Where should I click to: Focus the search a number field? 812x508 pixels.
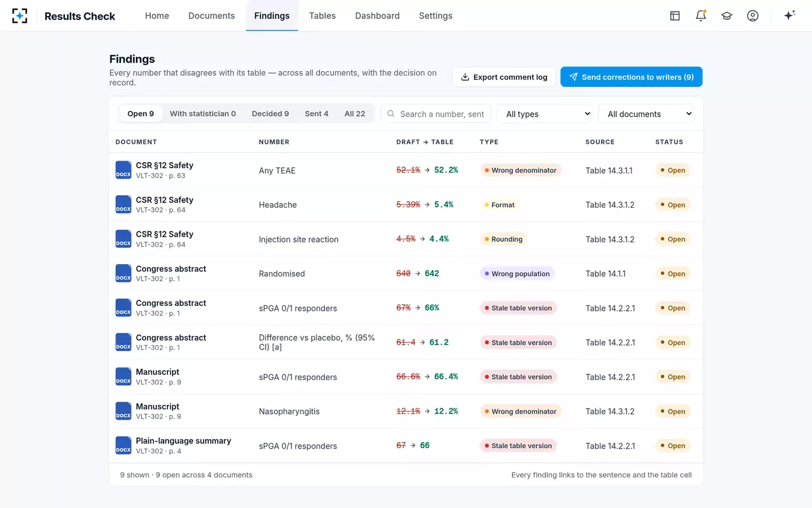(436, 114)
